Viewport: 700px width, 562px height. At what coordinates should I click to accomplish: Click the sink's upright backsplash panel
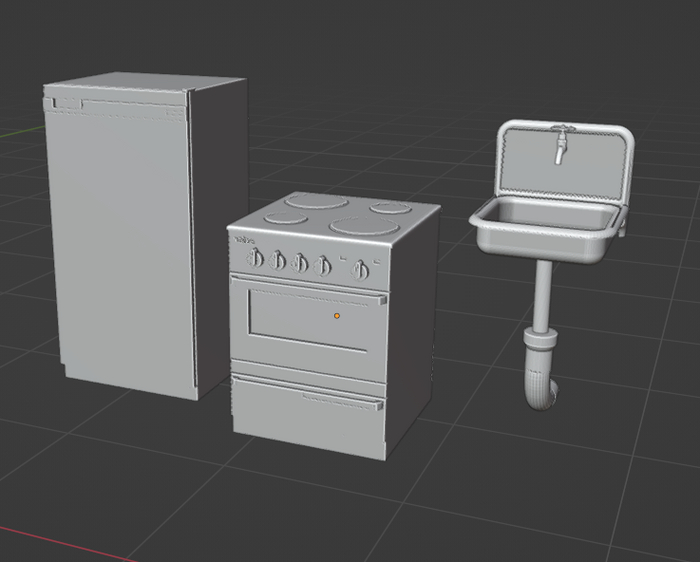565,162
